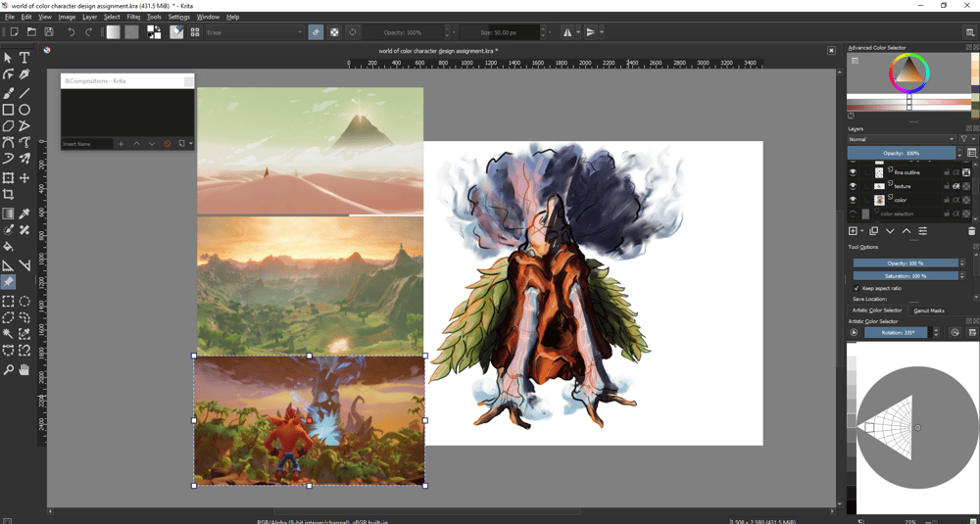Toggle Eraser mode in toolbar
The image size is (980, 524).
tap(316, 32)
